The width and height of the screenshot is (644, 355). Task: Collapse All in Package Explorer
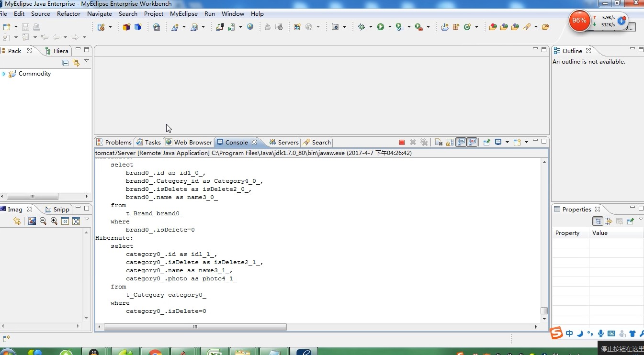66,63
